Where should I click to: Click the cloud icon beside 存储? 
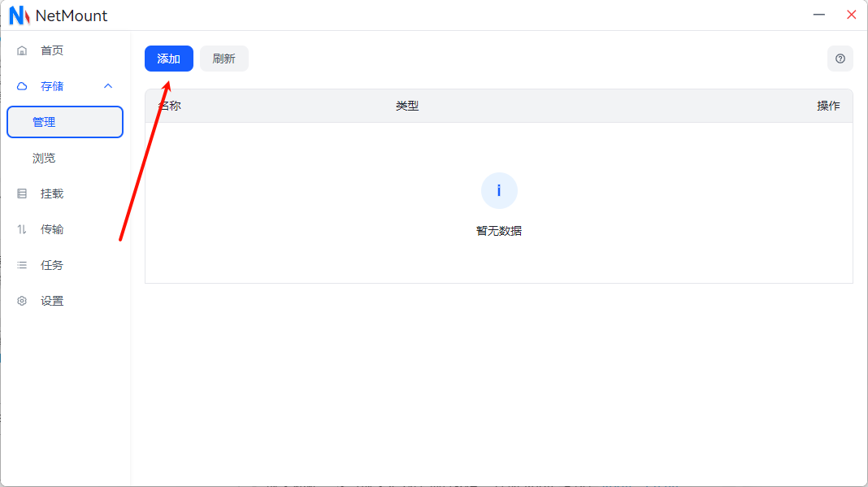point(22,86)
